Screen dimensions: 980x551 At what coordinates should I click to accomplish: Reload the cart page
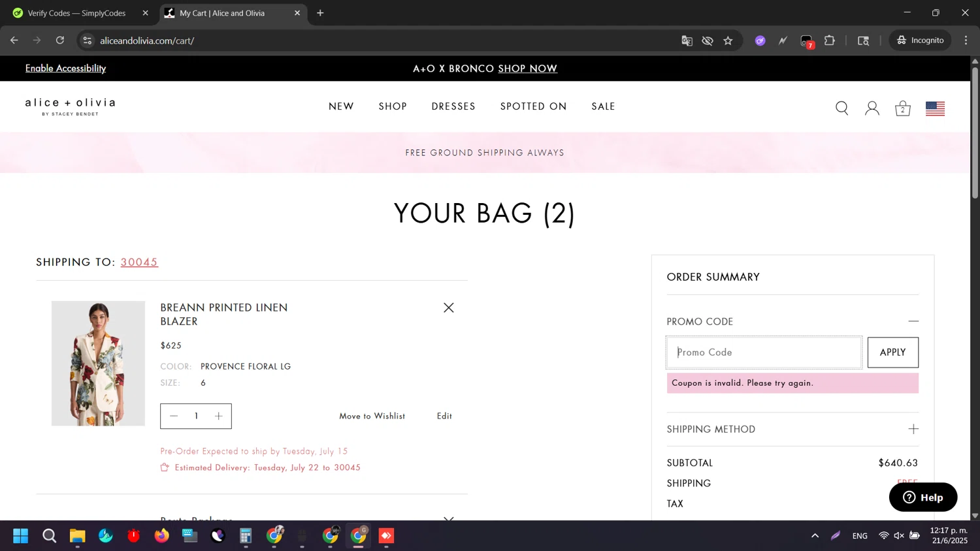coord(60,40)
